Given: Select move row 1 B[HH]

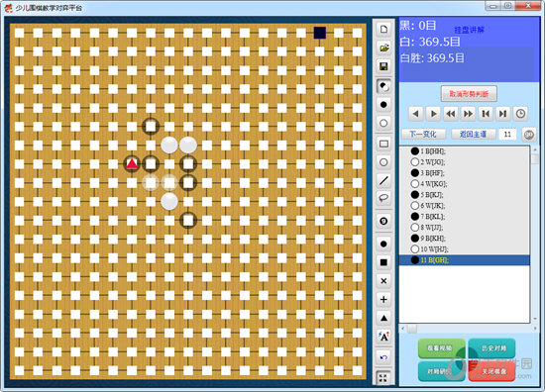Looking at the screenshot, I should 465,151.
